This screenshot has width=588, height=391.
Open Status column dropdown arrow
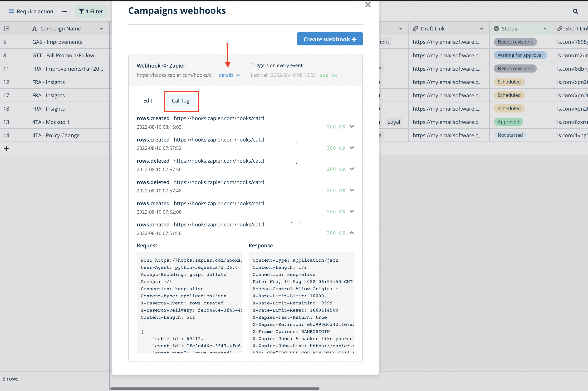545,29
